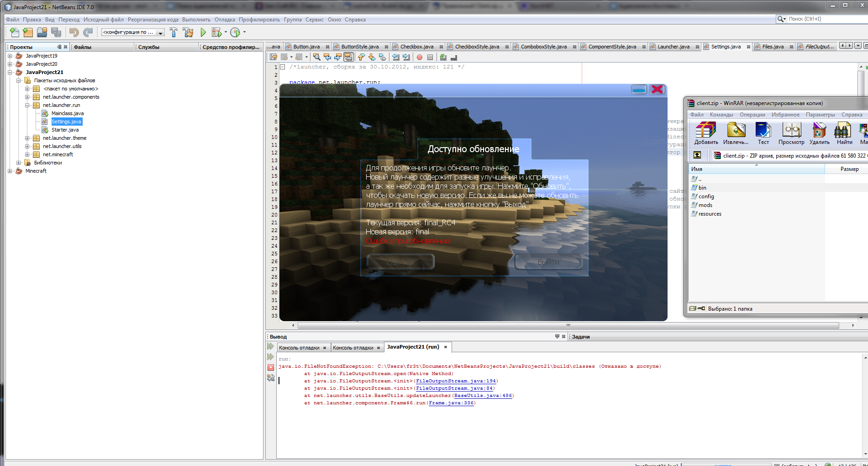Viewport: 868px width, 466px height.
Task: Open the Profile Project dropdown arrow
Action: [244, 32]
